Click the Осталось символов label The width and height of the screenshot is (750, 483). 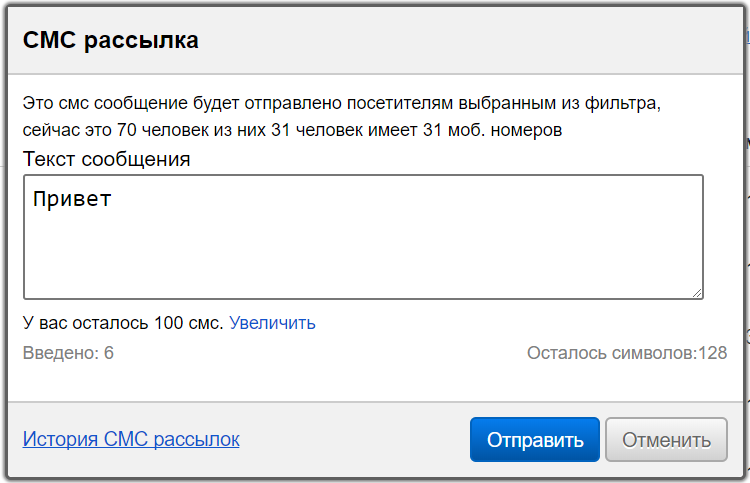pyautogui.click(x=610, y=353)
